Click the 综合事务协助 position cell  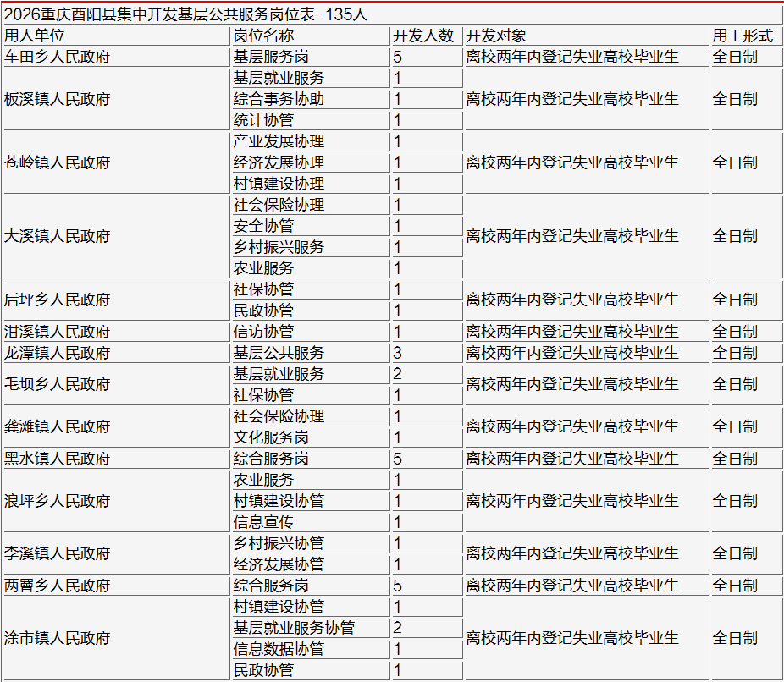pyautogui.click(x=311, y=99)
